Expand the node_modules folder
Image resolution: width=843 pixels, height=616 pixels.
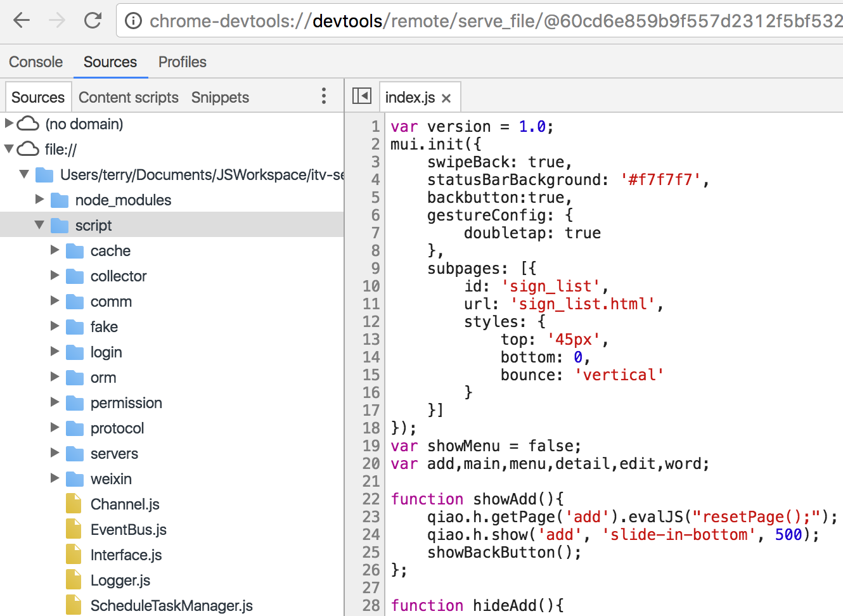click(x=39, y=199)
